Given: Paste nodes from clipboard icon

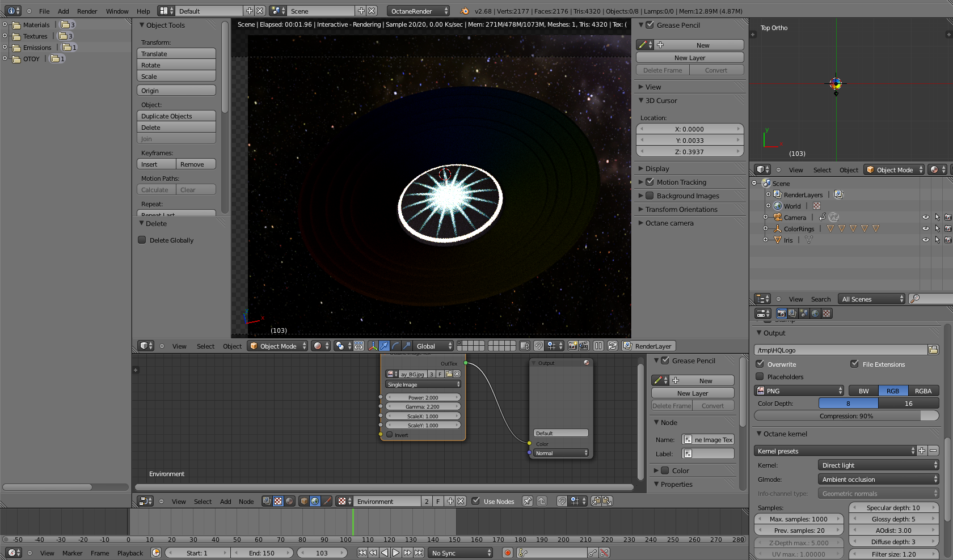Looking at the screenshot, I should [x=607, y=501].
